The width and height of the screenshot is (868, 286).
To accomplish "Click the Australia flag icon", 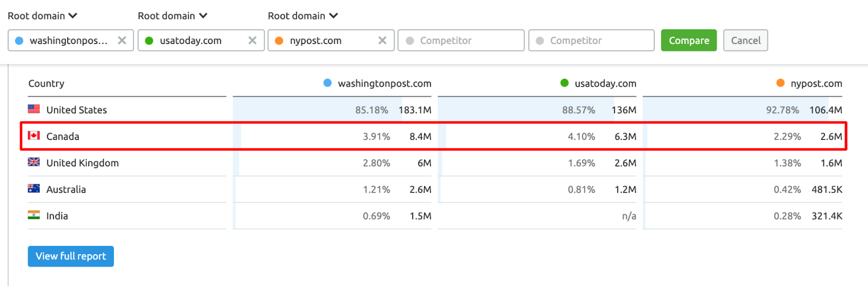I will [34, 188].
